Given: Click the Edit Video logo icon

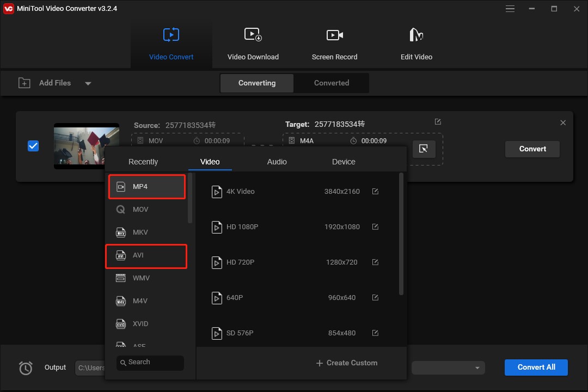Looking at the screenshot, I should click(416, 34).
